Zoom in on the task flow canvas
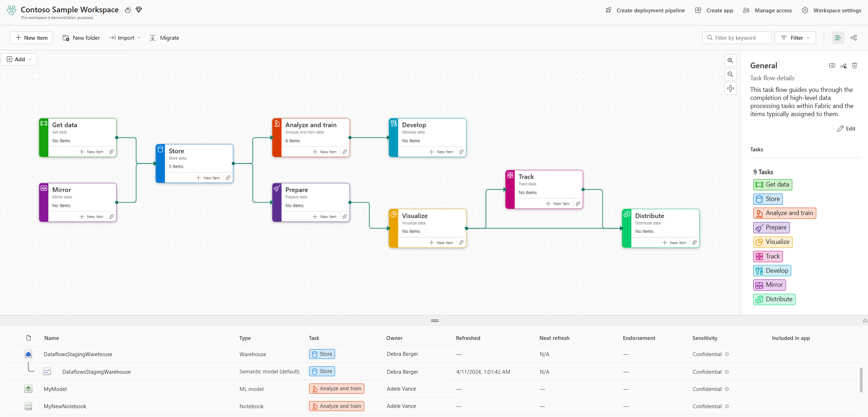Screen dimensions: 868x417 (730, 60)
